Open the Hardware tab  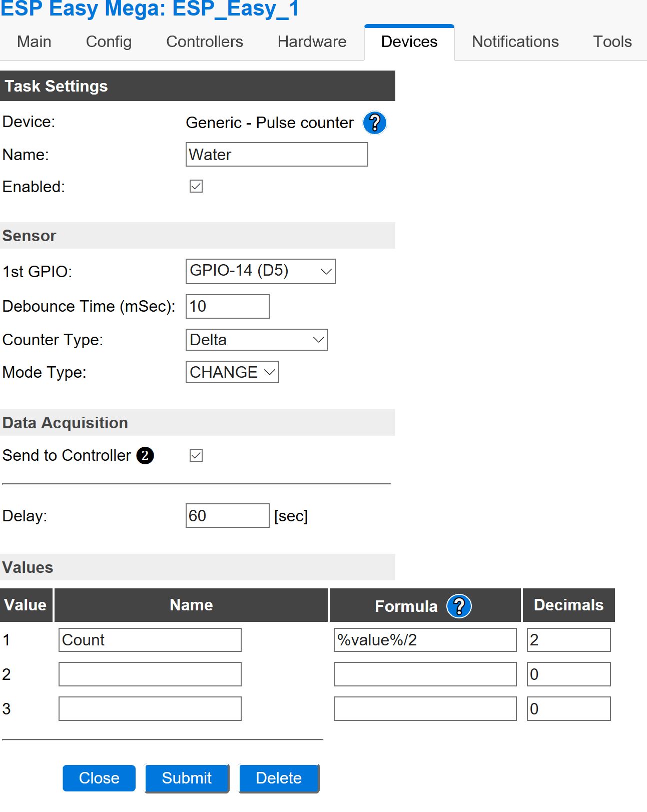pyautogui.click(x=312, y=42)
